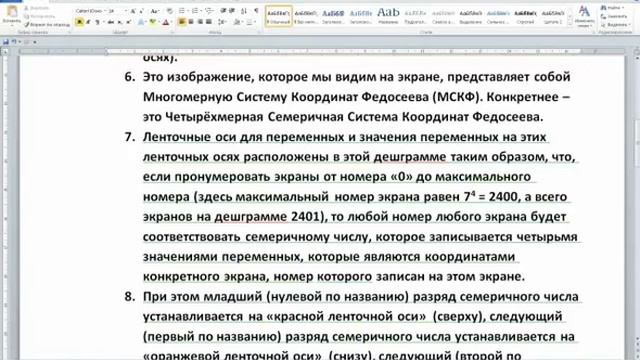Toggle italic formatting button
Screen dimensions: 640x360
point(88,22)
